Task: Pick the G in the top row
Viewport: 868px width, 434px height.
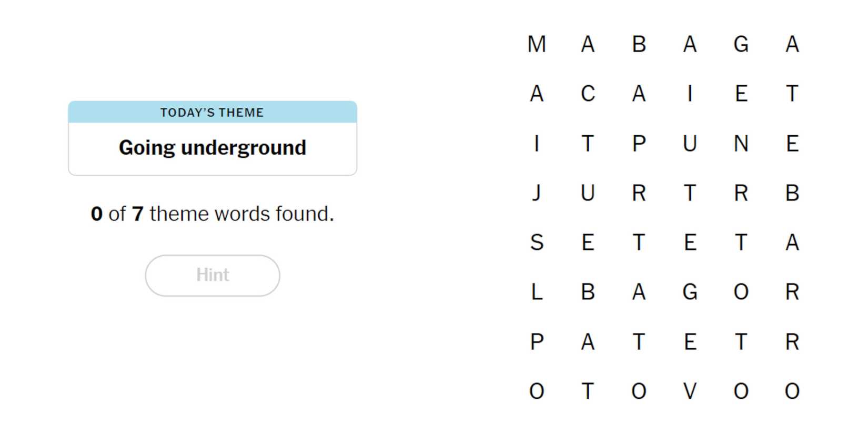Action: click(741, 44)
